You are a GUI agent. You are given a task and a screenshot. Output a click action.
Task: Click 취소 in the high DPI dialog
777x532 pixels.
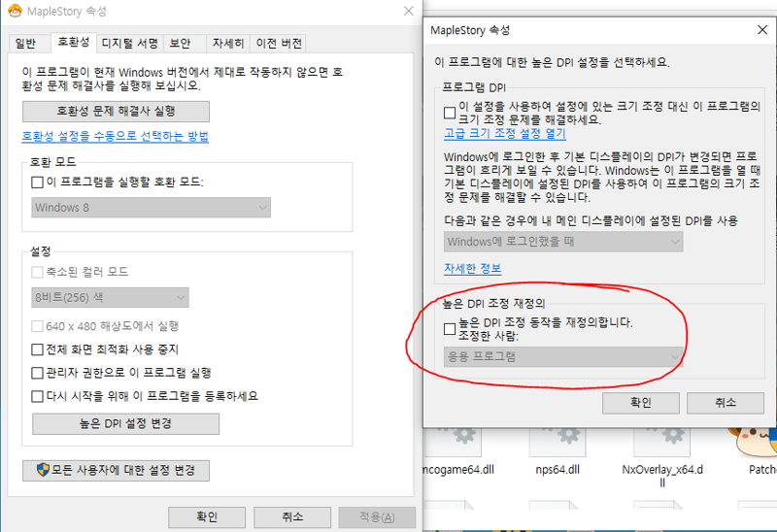726,403
